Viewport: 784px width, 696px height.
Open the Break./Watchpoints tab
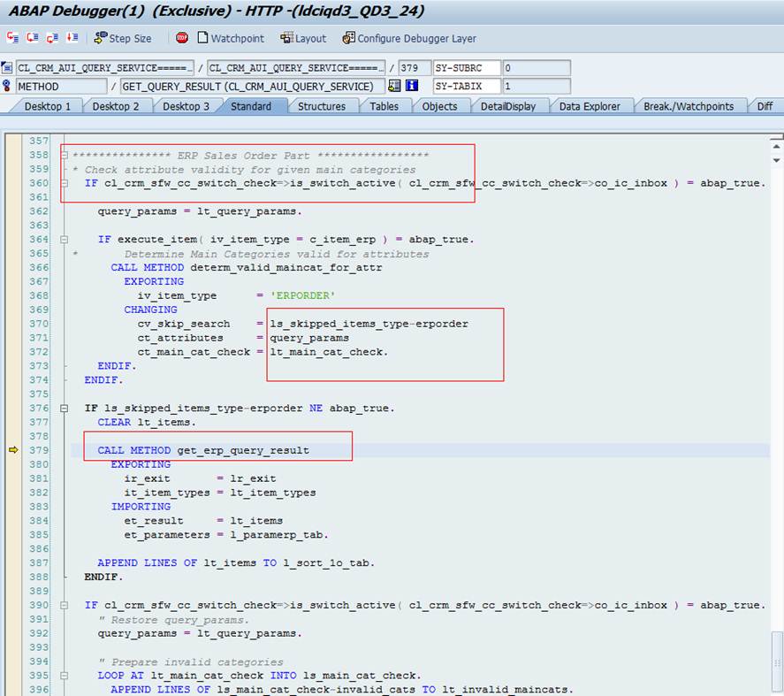688,106
